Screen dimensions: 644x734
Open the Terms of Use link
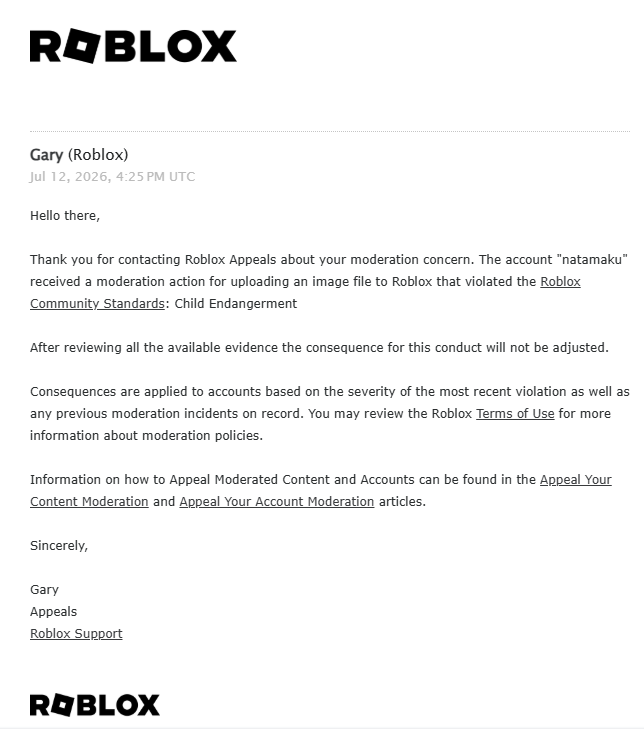[515, 413]
